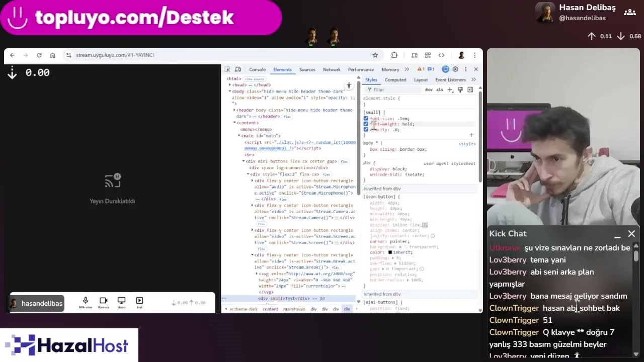Image resolution: width=644 pixels, height=362 pixels.
Task: Open the slot.js script source link
Action: coord(300,145)
